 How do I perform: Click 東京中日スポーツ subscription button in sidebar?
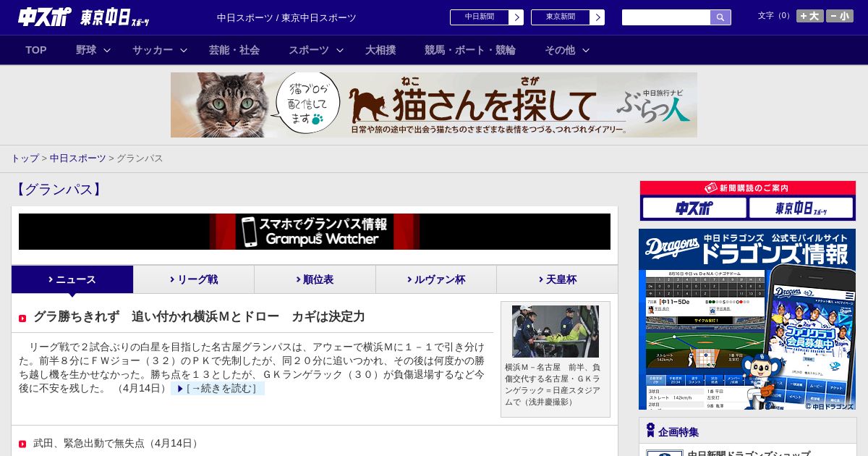point(801,208)
